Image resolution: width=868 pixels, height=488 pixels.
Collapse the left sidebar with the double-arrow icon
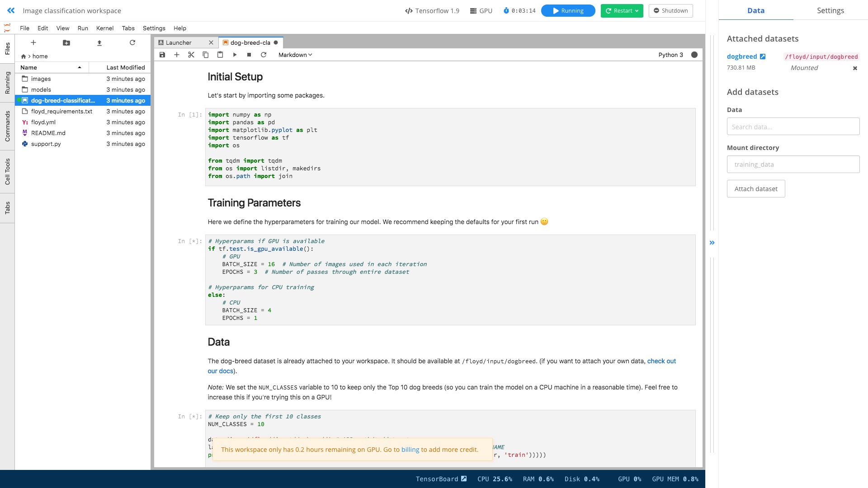[11, 10]
